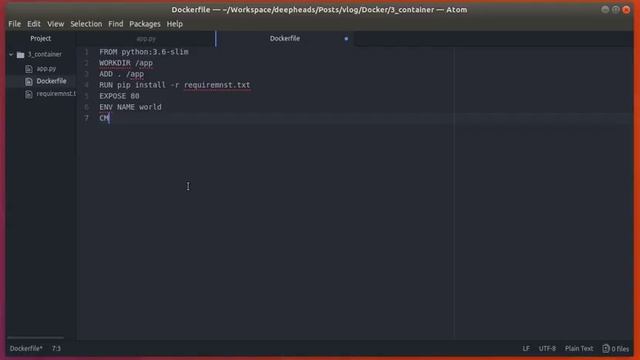
Task: Click the 0 files git status icon
Action: (616, 349)
